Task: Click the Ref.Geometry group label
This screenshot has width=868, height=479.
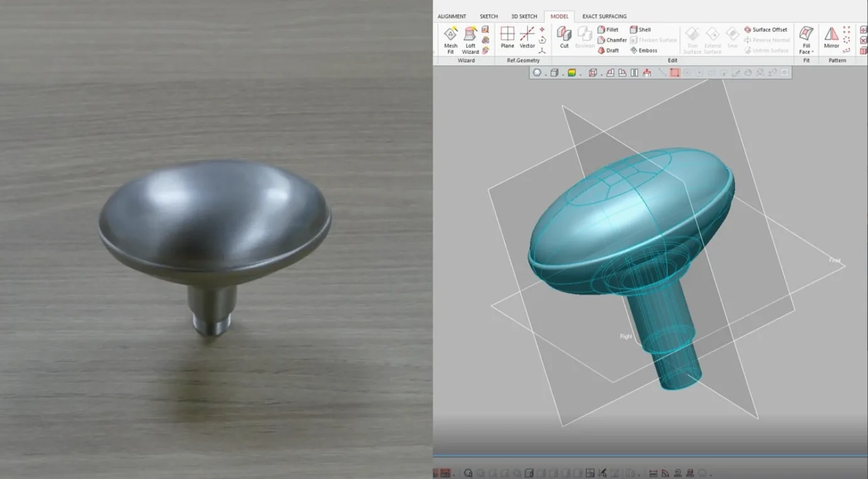Action: [x=523, y=60]
